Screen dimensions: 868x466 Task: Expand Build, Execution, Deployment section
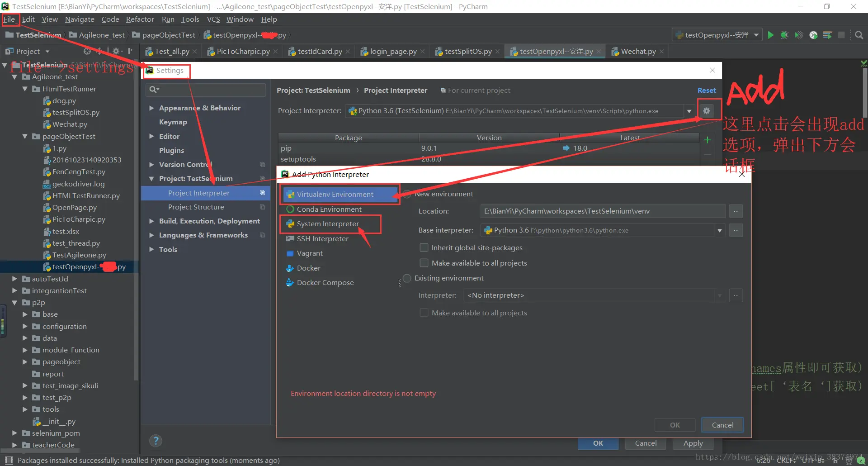click(x=151, y=221)
